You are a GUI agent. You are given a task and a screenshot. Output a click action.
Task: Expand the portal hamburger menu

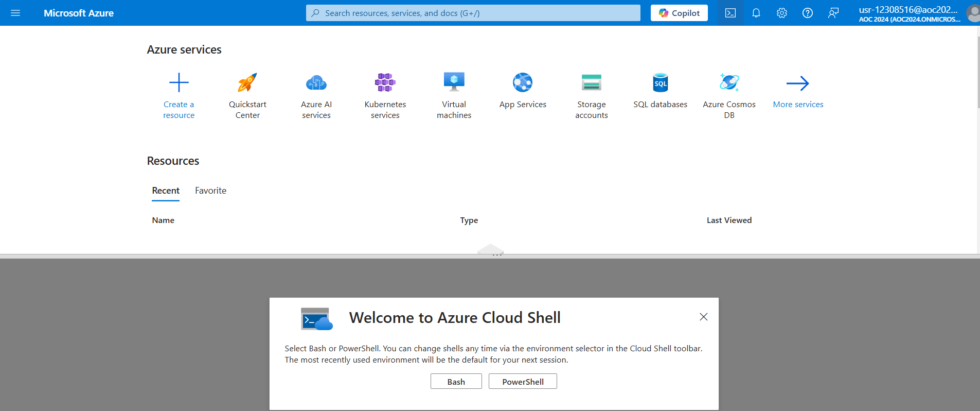[x=15, y=13]
